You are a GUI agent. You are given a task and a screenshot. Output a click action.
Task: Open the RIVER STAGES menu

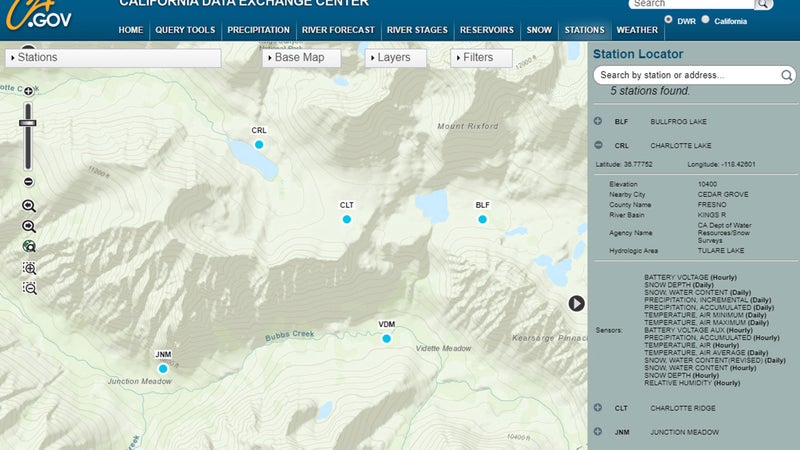(x=417, y=30)
